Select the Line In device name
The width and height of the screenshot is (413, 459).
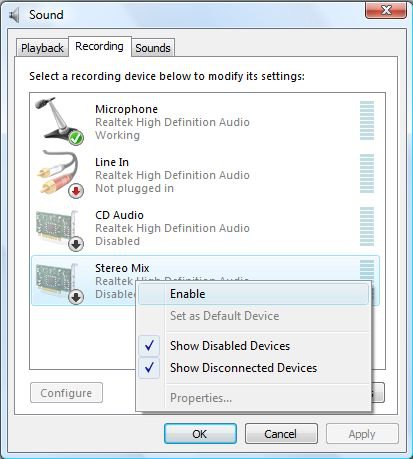tap(112, 162)
